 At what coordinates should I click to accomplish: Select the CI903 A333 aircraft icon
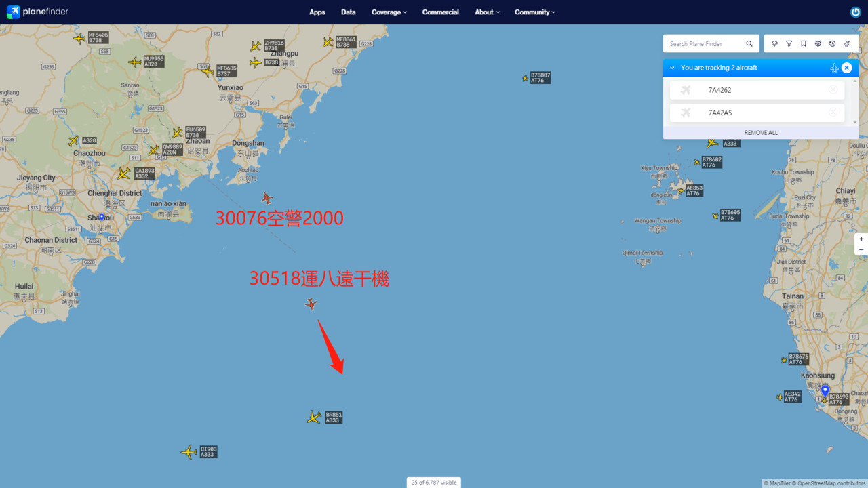pos(189,452)
